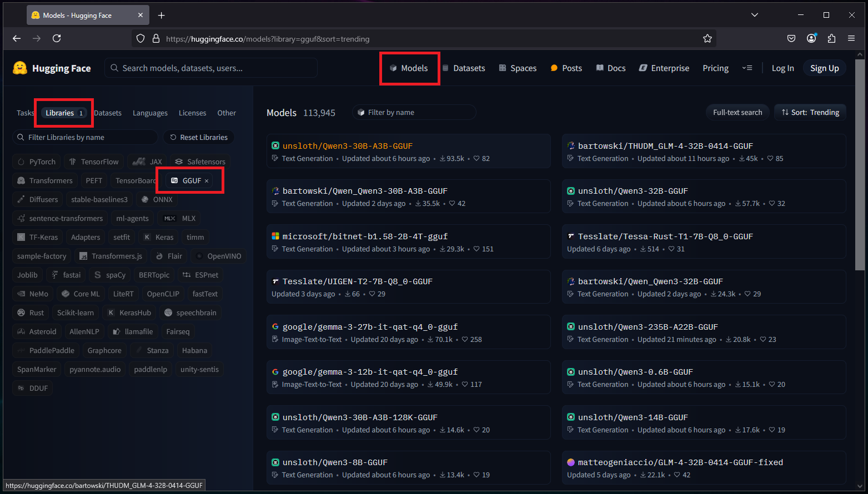The width and height of the screenshot is (868, 494).
Task: Open the Posts nav item
Action: point(566,68)
